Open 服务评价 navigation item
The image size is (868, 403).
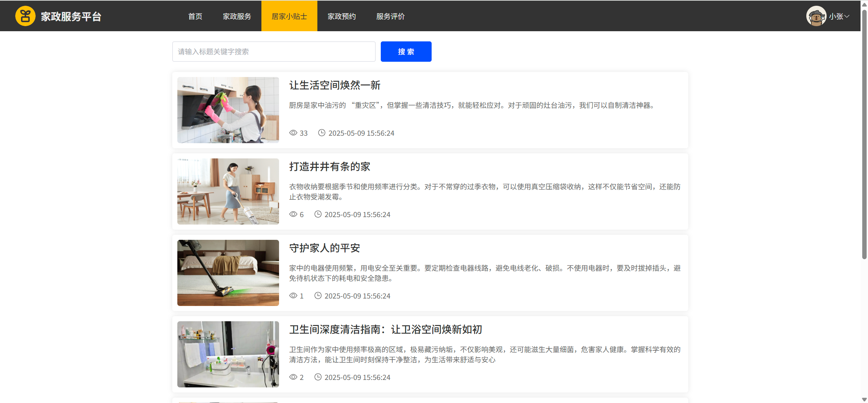[390, 16]
